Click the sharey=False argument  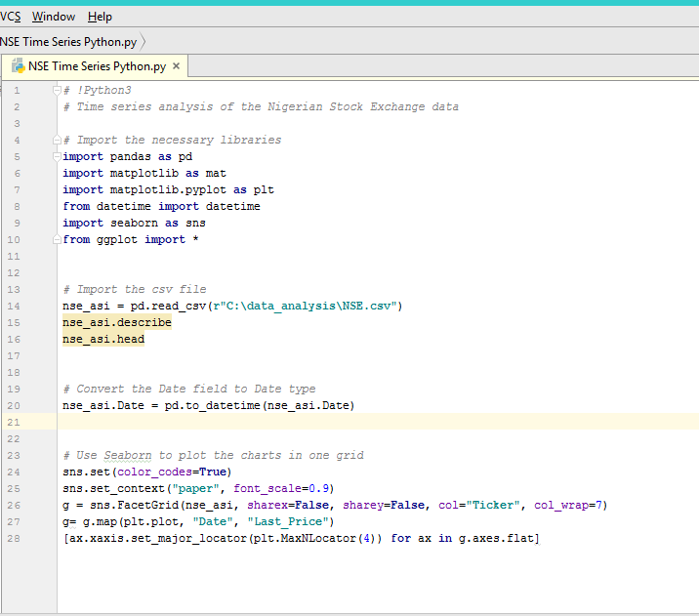tap(384, 505)
